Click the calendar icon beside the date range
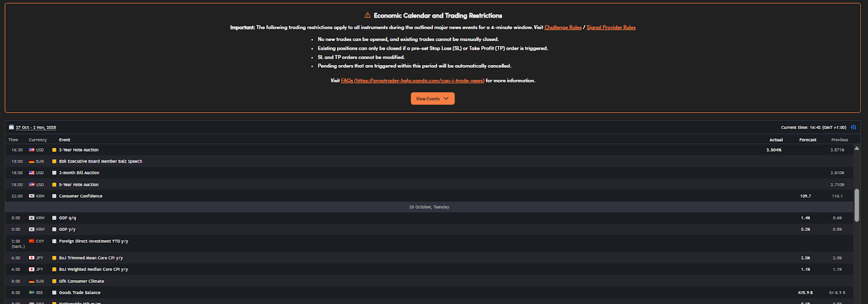The image size is (868, 304). (11, 127)
